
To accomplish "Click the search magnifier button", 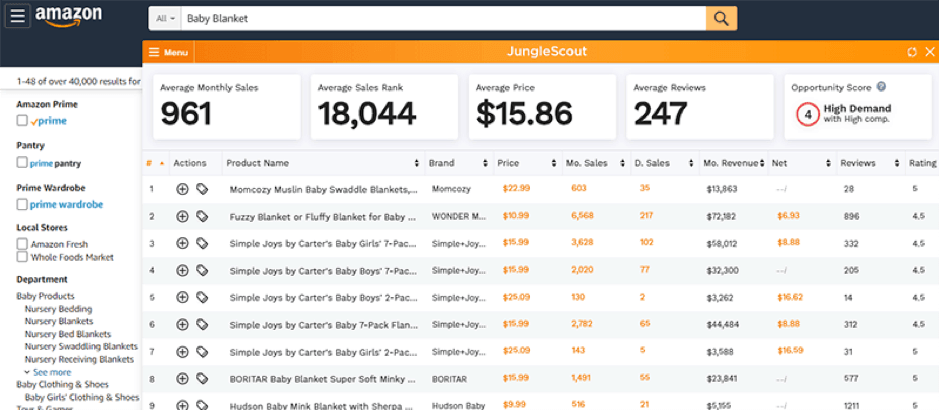I will click(721, 19).
